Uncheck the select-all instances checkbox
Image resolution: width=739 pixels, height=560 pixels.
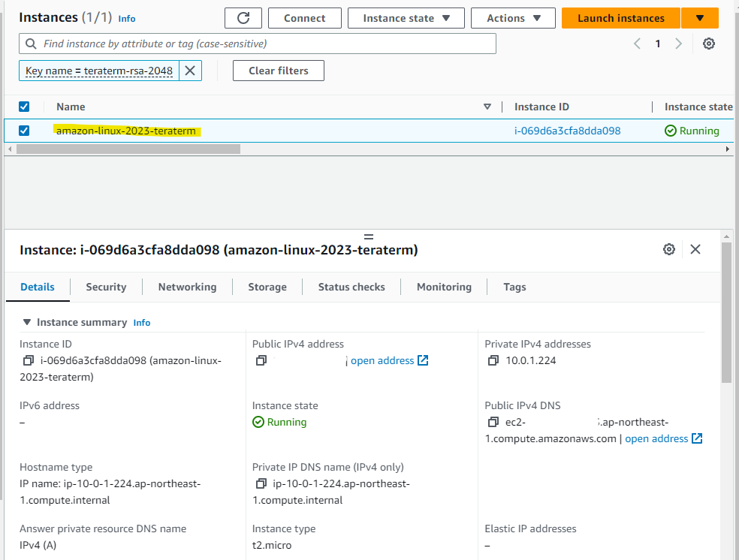24,106
